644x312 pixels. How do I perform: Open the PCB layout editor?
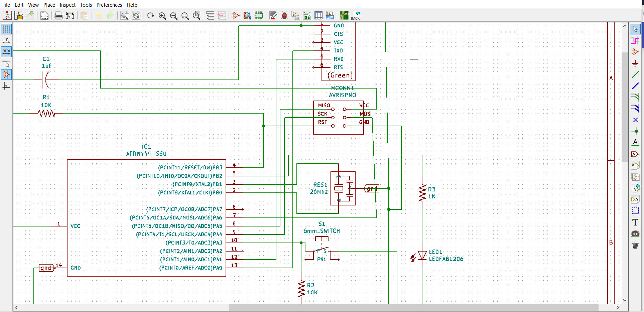coord(344,15)
